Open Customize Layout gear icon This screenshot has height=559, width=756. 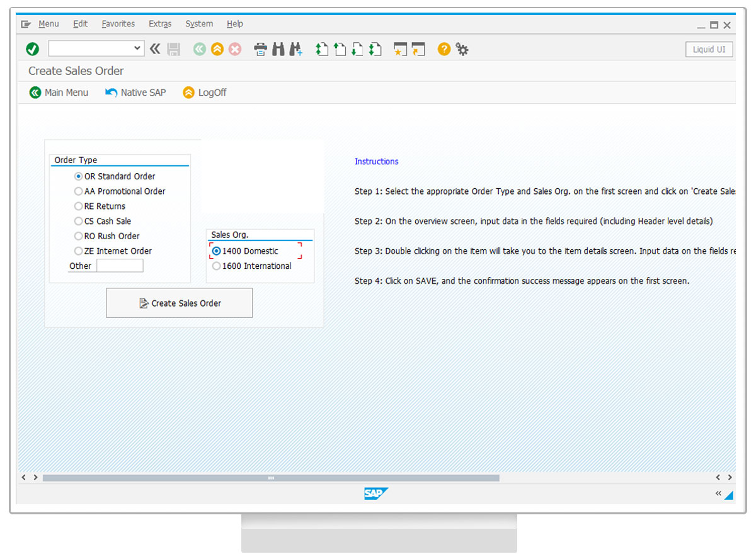[462, 49]
